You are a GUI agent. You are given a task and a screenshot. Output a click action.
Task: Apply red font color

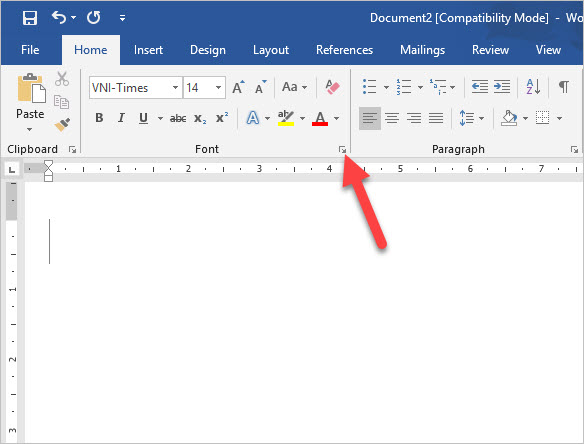[x=320, y=118]
